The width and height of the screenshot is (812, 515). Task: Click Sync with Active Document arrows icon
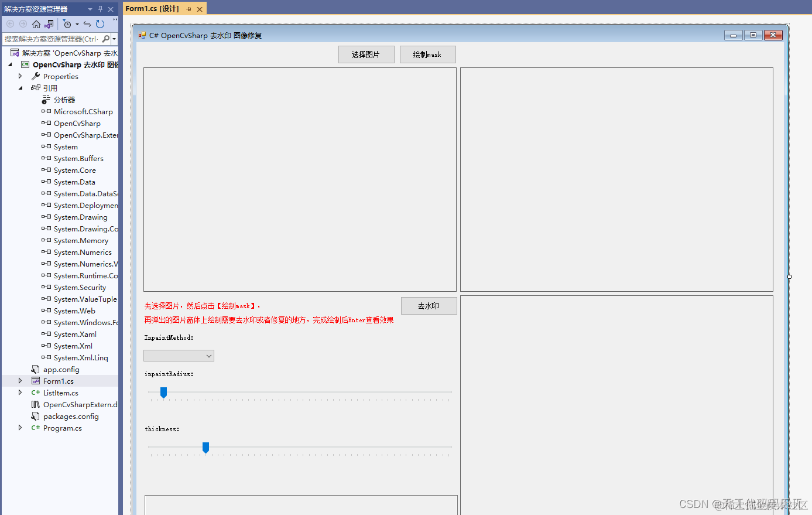pyautogui.click(x=87, y=24)
